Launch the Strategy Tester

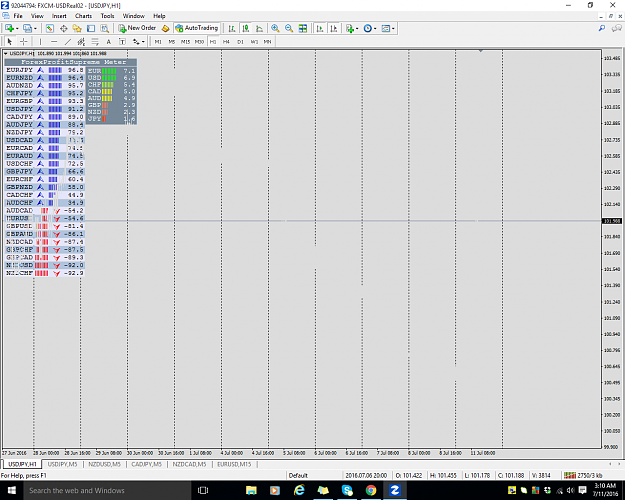pos(104,28)
